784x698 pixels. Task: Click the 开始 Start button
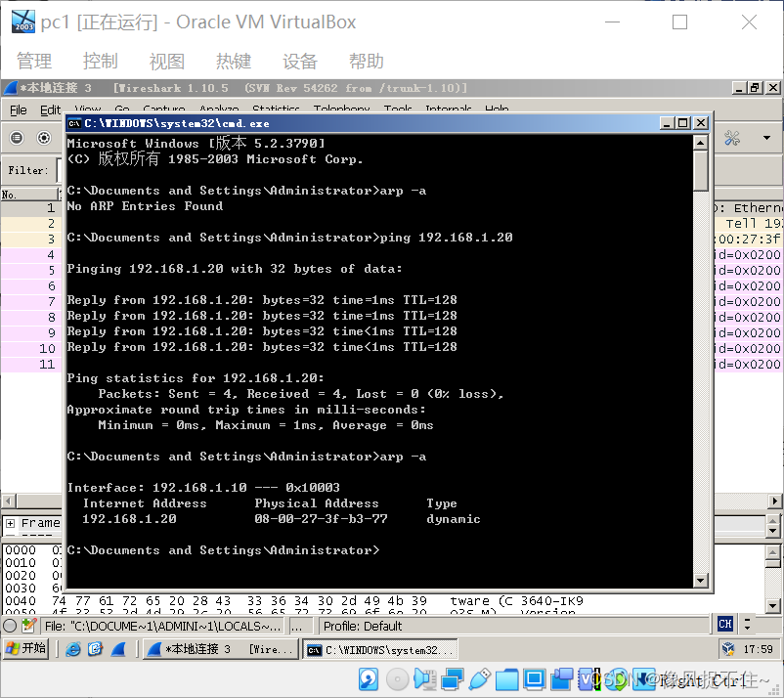[26, 648]
